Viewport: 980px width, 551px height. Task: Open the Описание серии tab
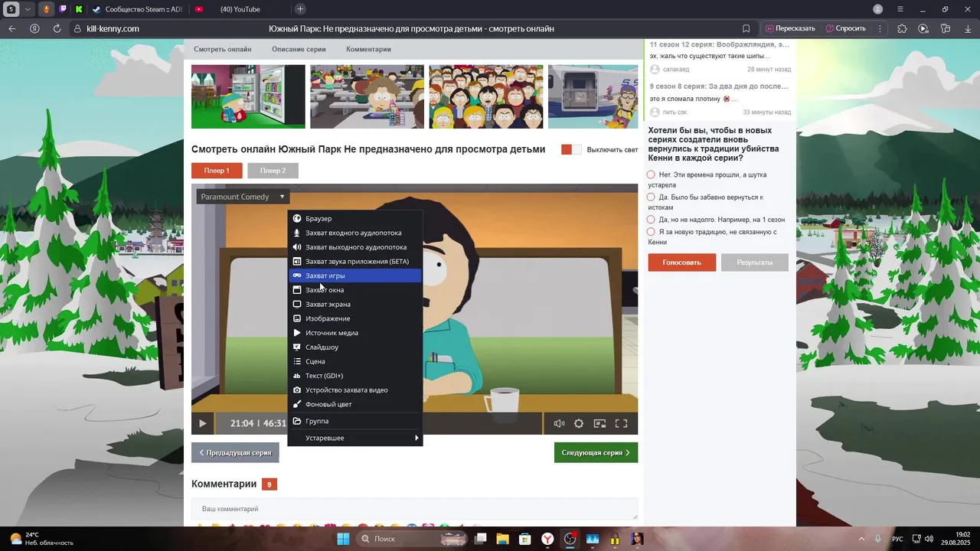tap(299, 49)
